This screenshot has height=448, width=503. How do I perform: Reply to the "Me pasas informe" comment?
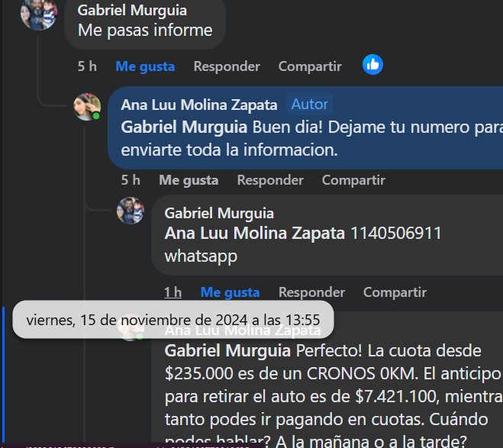point(227,66)
